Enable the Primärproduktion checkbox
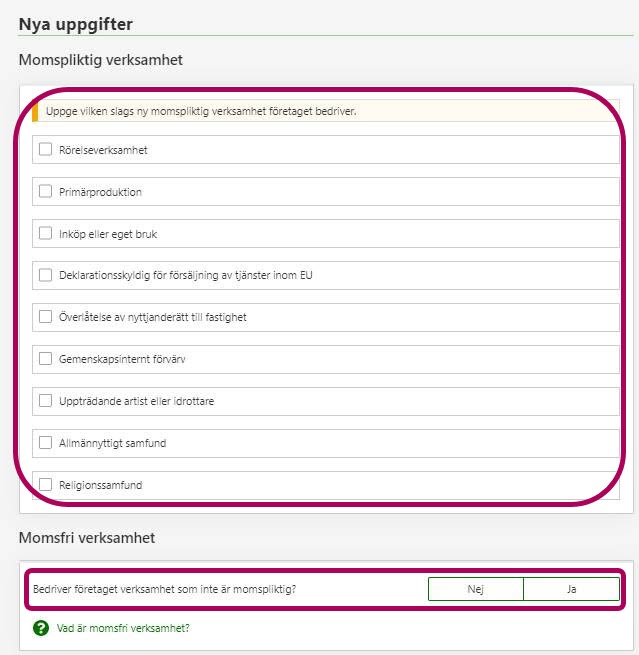The height and width of the screenshot is (655, 639). click(x=46, y=191)
